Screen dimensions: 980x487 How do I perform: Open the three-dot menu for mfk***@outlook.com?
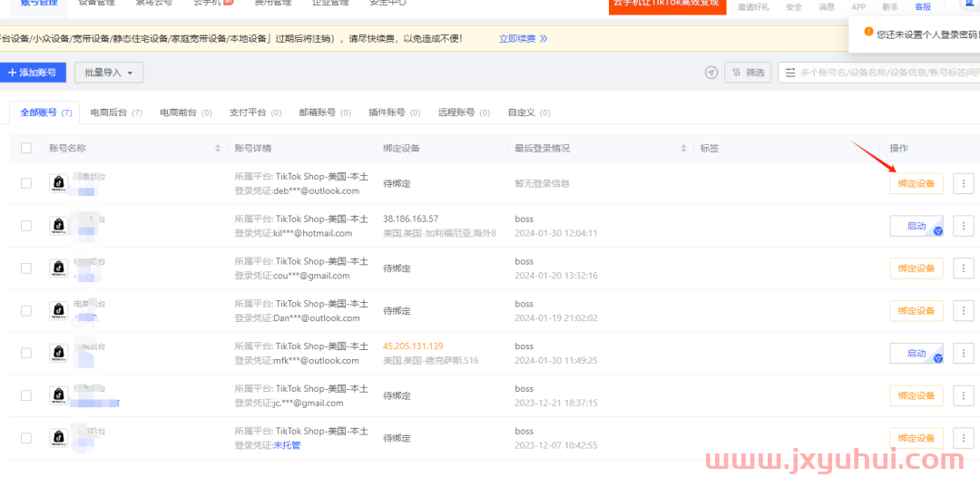pyautogui.click(x=963, y=354)
